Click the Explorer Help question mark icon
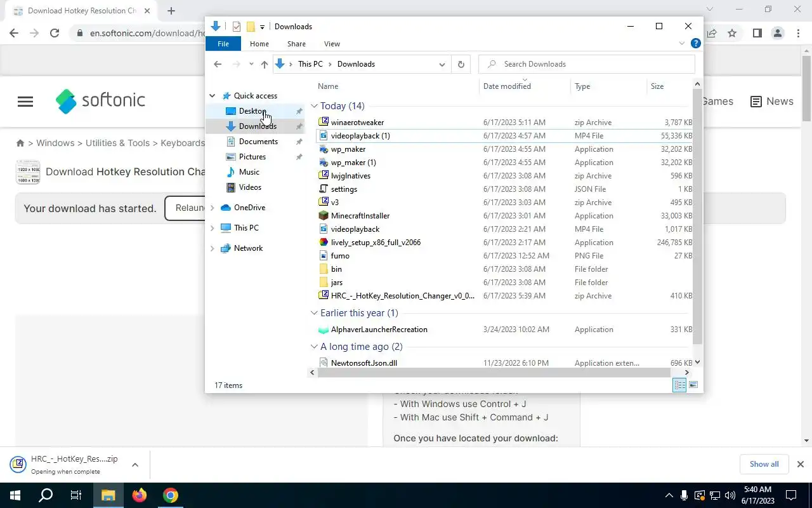 [695, 44]
